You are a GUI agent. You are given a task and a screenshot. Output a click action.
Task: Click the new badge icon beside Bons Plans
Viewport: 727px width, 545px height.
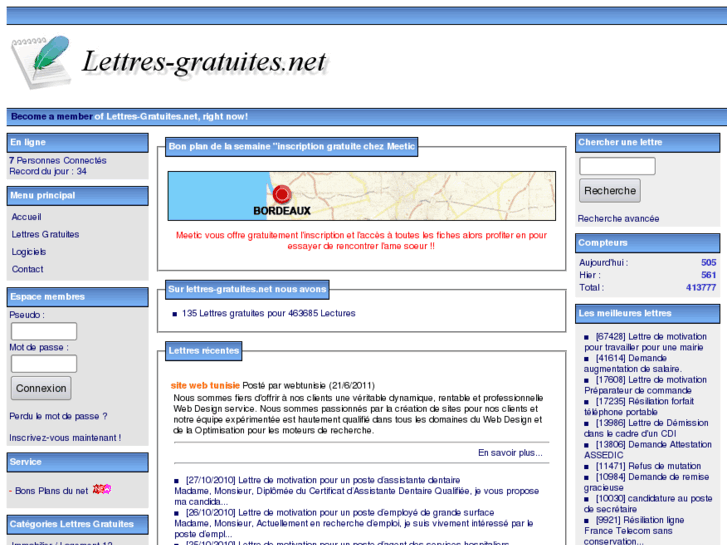[102, 489]
